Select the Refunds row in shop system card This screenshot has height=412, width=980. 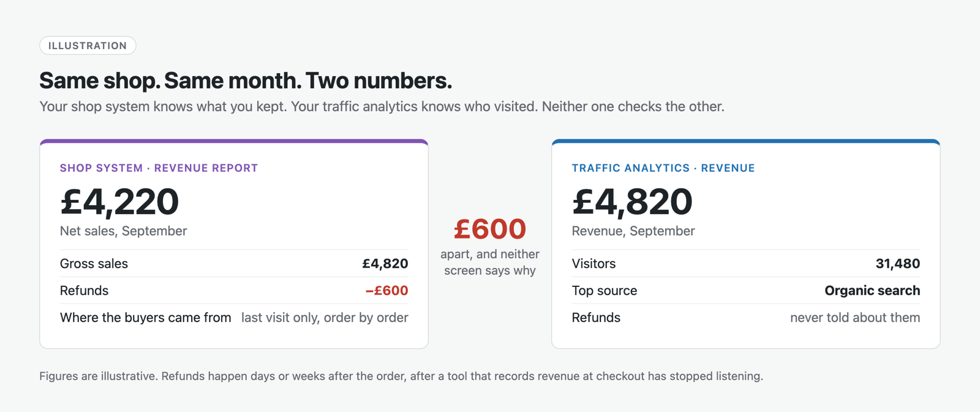(x=234, y=291)
